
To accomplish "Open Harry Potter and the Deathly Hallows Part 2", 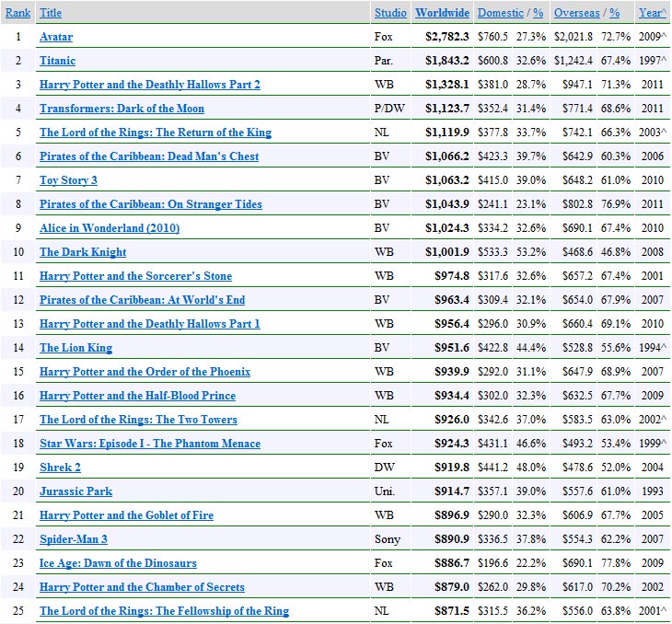I will click(150, 85).
